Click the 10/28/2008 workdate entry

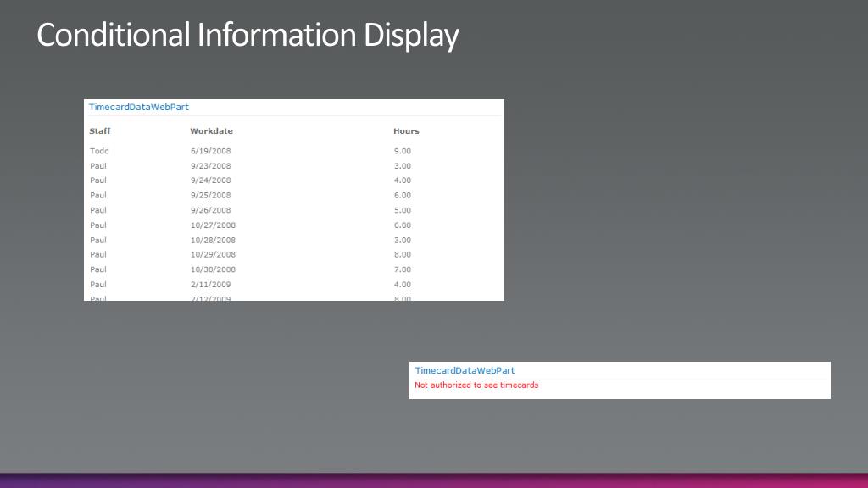[x=213, y=241]
